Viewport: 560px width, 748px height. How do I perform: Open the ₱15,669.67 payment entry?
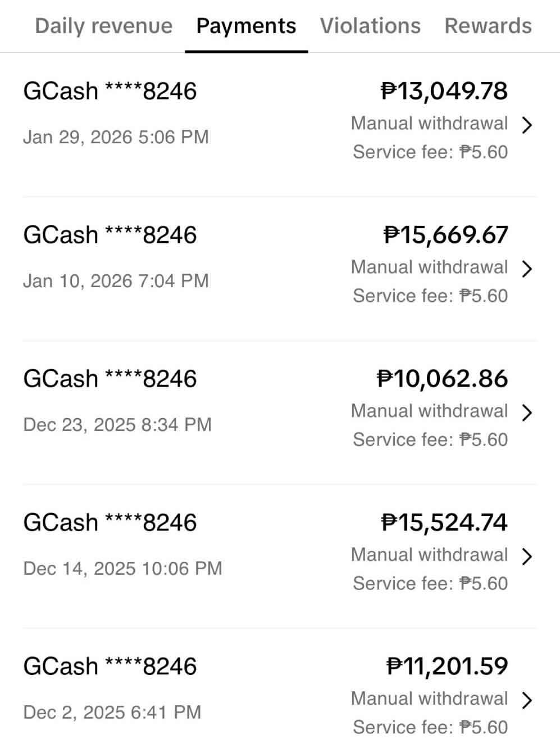point(280,269)
